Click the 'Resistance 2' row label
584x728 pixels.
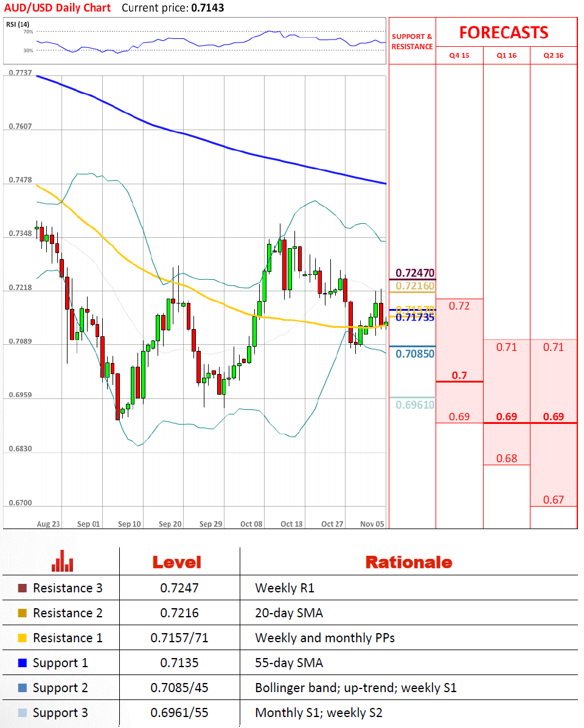click(68, 613)
